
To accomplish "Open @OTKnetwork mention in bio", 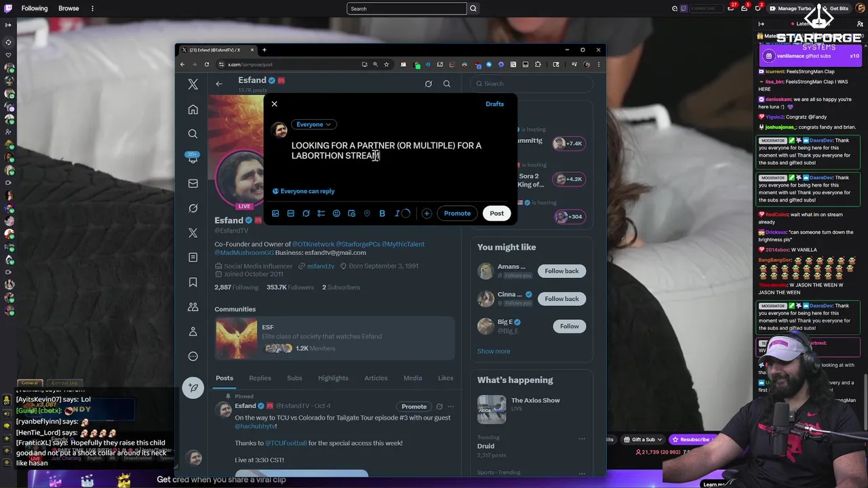I will tap(313, 244).
